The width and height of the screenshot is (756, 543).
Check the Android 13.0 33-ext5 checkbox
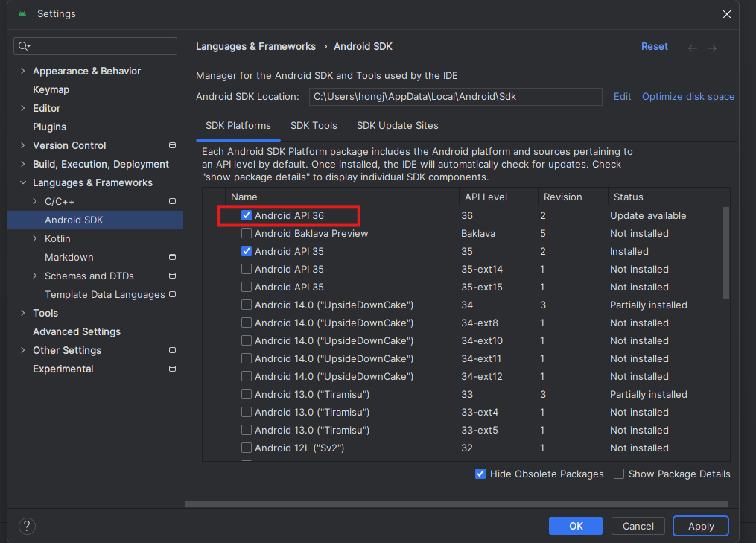(247, 431)
